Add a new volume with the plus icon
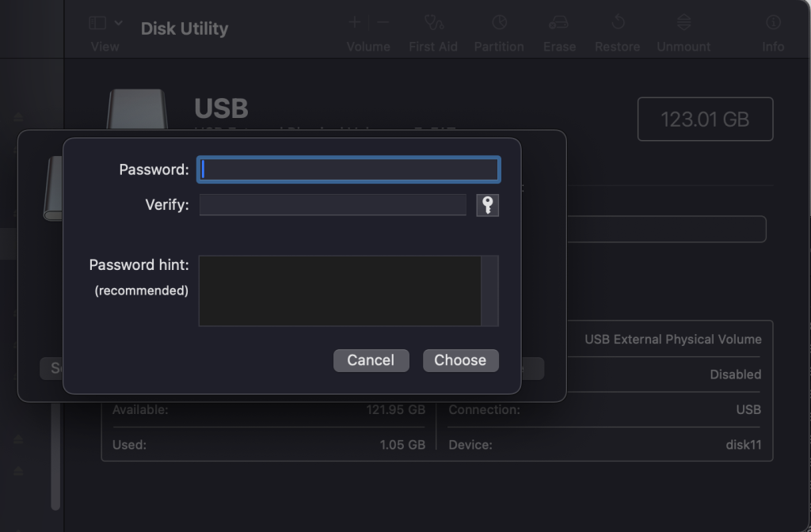 (354, 22)
